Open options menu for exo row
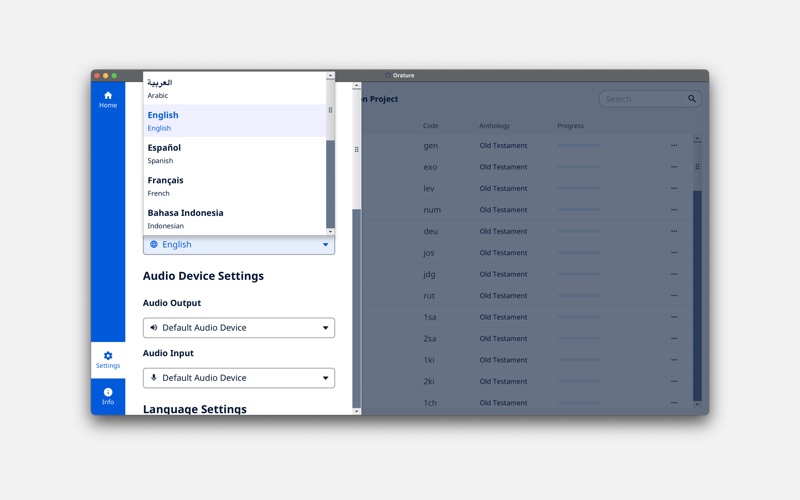Image resolution: width=800 pixels, height=500 pixels. point(674,167)
